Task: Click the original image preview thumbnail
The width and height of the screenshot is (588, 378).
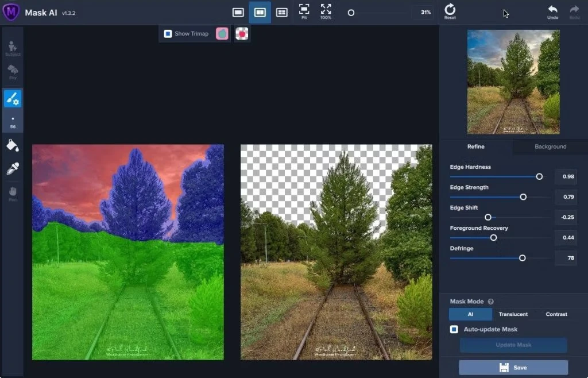Action: tap(513, 82)
